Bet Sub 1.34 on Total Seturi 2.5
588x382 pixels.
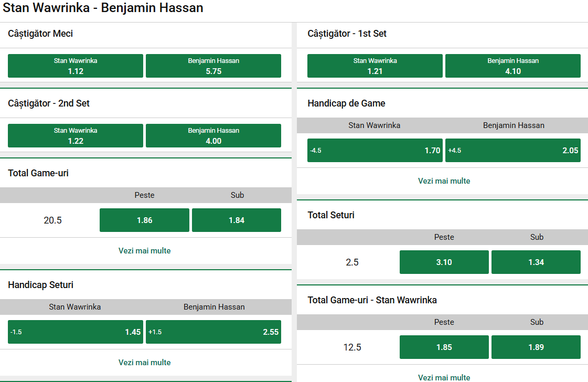point(536,262)
